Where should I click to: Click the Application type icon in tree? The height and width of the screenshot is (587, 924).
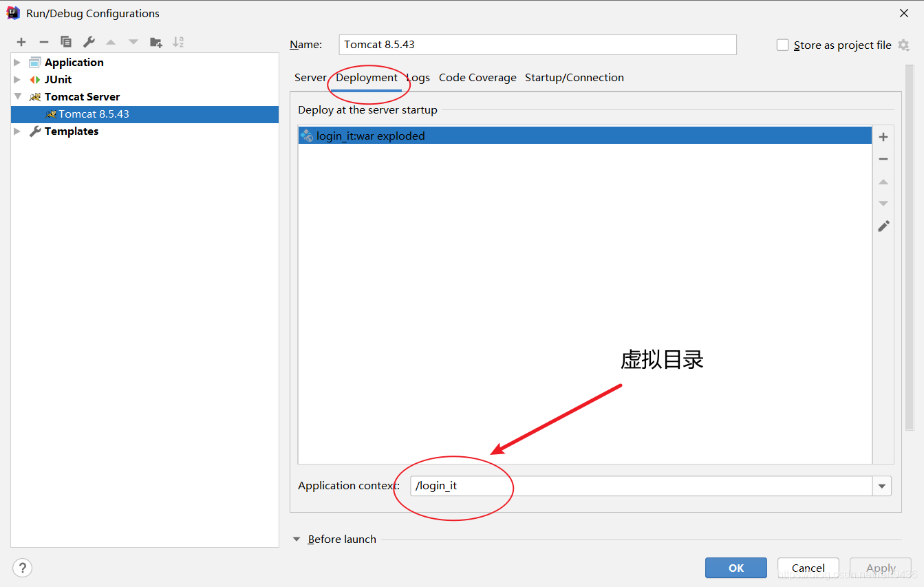pos(35,63)
